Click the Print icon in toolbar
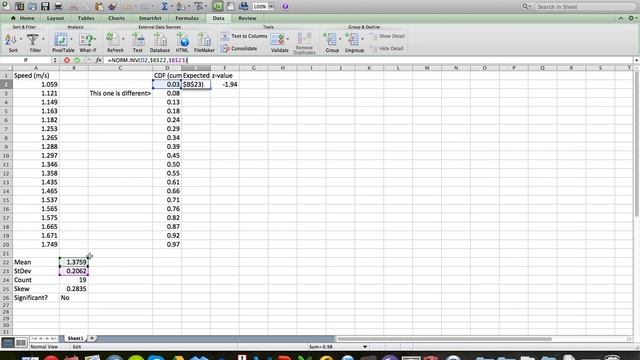The image size is (640, 360). pos(58,6)
